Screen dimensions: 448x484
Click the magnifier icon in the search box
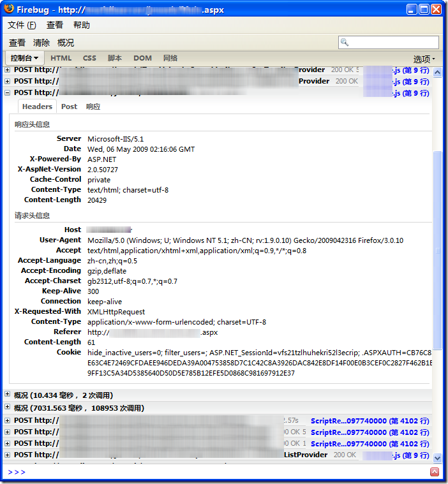(345, 42)
